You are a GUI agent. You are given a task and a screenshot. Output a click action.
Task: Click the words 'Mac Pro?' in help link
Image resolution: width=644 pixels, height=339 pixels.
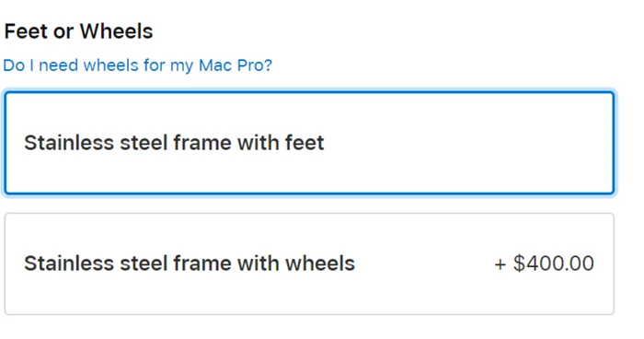tap(236, 65)
